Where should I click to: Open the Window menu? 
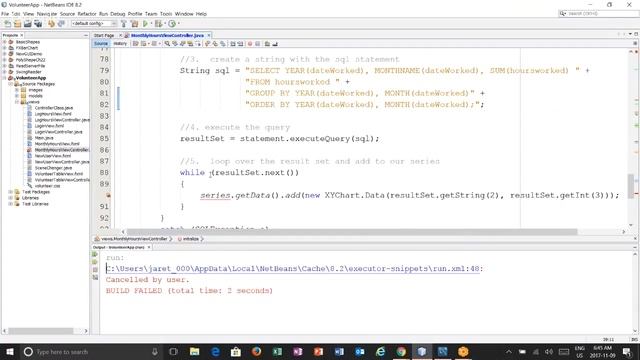184,14
